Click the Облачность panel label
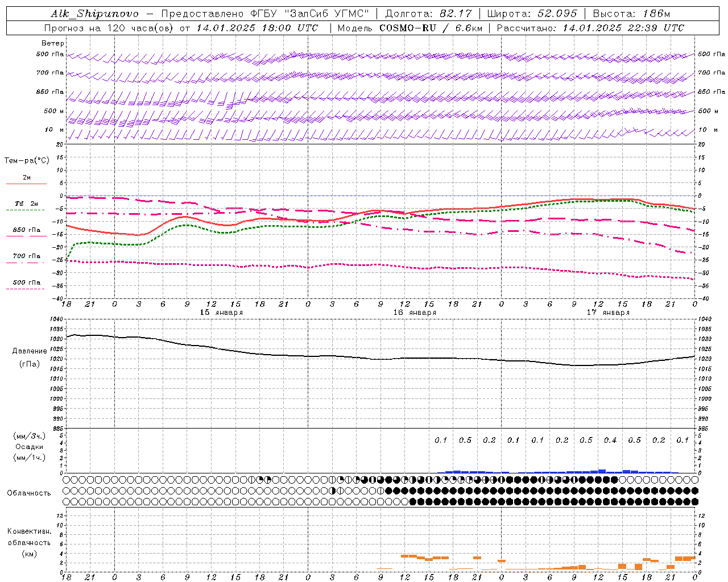The image size is (728, 582). pyautogui.click(x=29, y=493)
